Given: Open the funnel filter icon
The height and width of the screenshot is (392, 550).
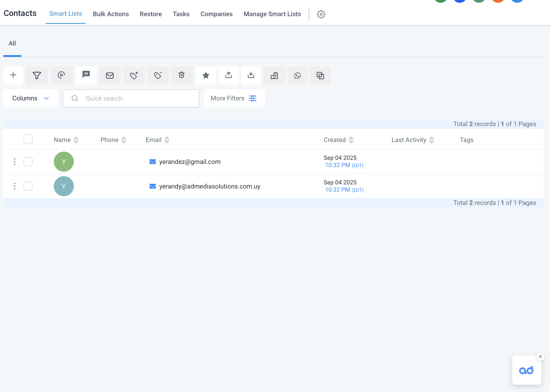Looking at the screenshot, I should 37,75.
